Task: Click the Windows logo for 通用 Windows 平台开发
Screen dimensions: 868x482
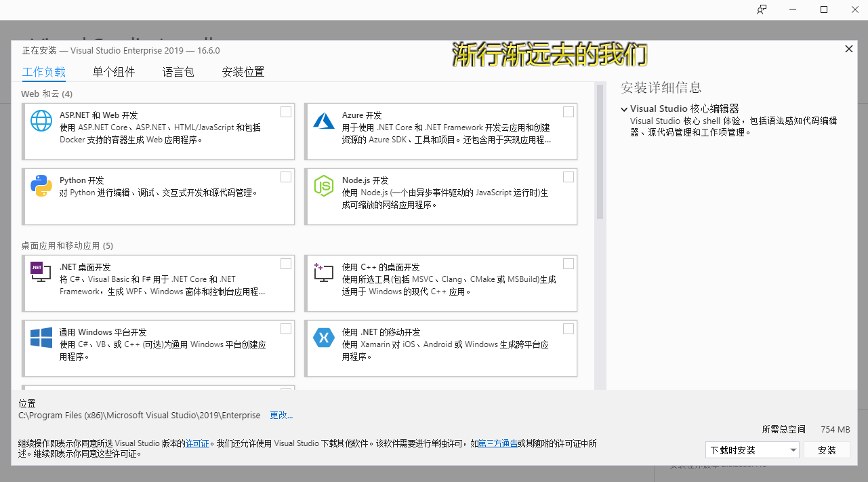Action: [x=41, y=337]
